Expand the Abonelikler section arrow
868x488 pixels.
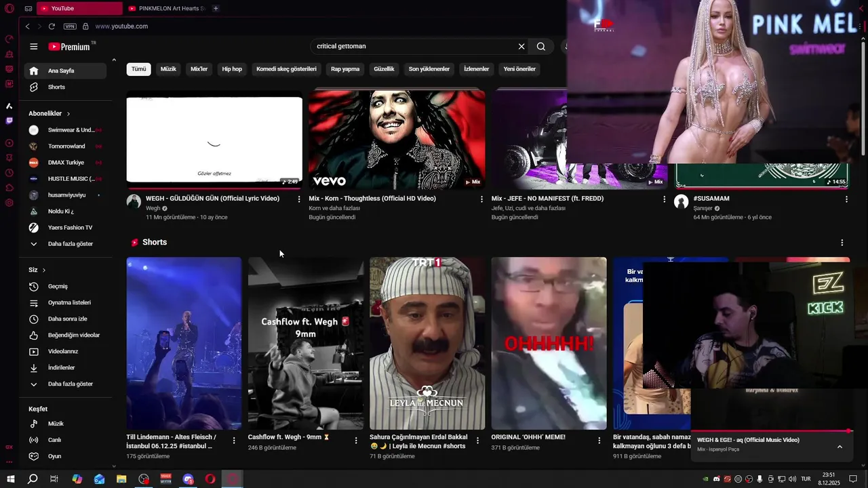pyautogui.click(x=68, y=114)
